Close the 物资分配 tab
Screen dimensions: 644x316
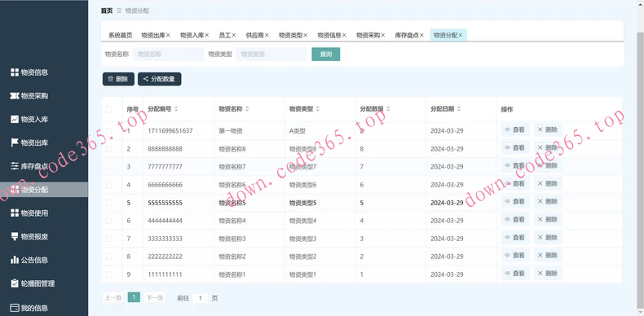click(461, 35)
